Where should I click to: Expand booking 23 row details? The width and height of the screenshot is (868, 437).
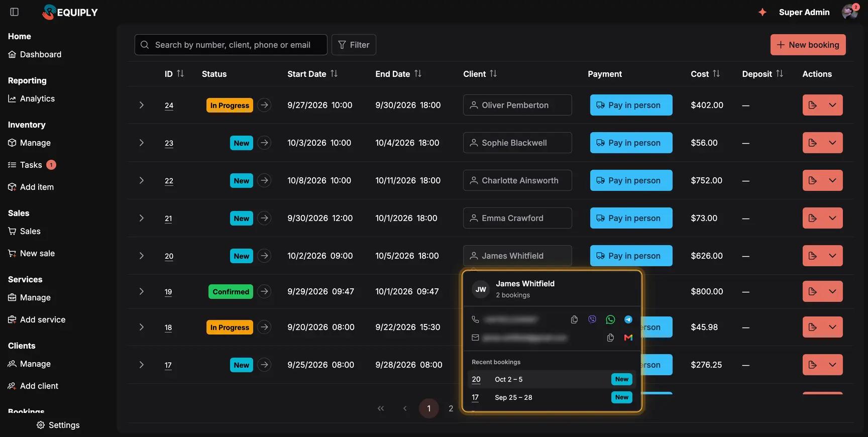[142, 143]
